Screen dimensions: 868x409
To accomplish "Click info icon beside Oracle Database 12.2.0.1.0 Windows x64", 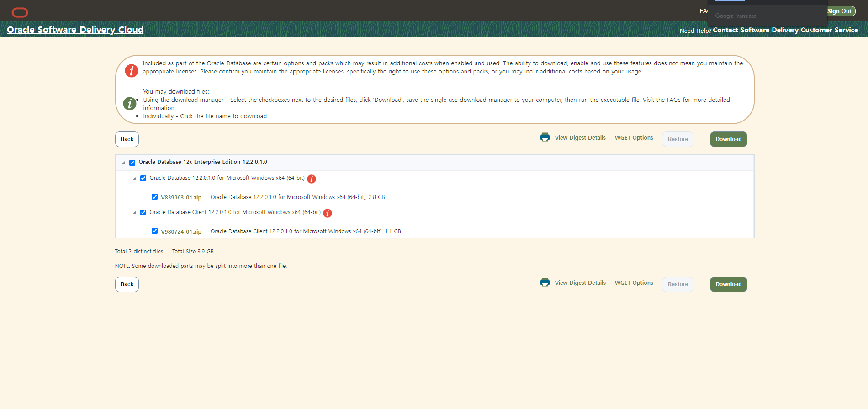I will pyautogui.click(x=312, y=179).
